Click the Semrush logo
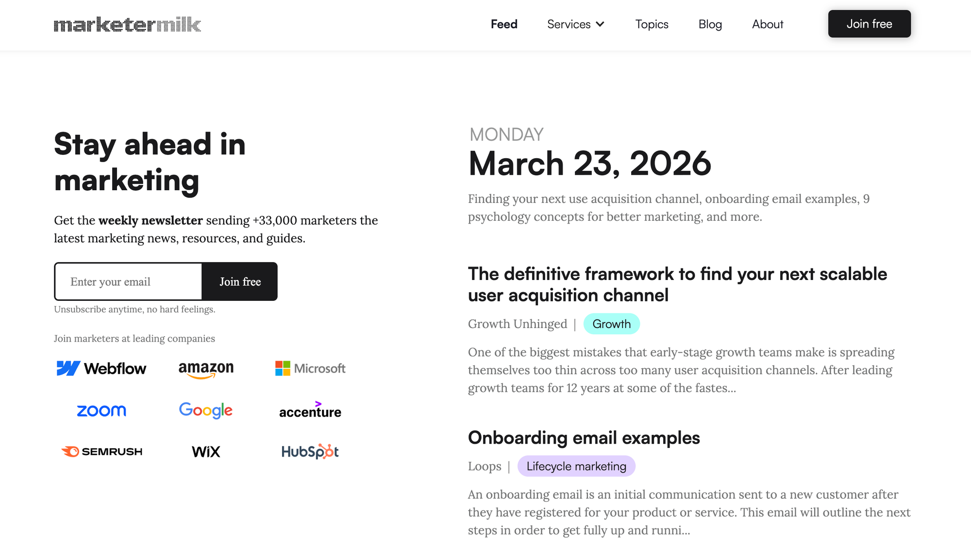This screenshot has width=971, height=560. click(x=101, y=451)
